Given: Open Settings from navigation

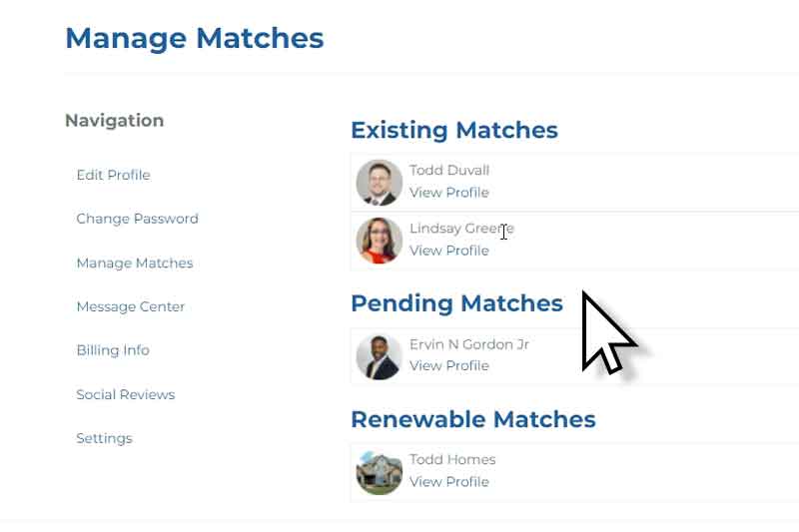Looking at the screenshot, I should (x=104, y=438).
